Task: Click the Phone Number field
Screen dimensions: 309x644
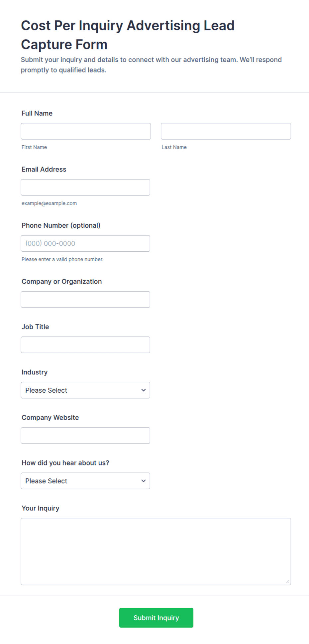Action: click(x=85, y=243)
